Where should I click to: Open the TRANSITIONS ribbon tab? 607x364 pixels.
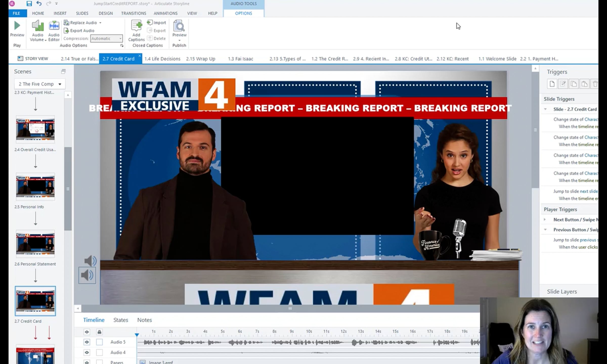click(x=134, y=13)
